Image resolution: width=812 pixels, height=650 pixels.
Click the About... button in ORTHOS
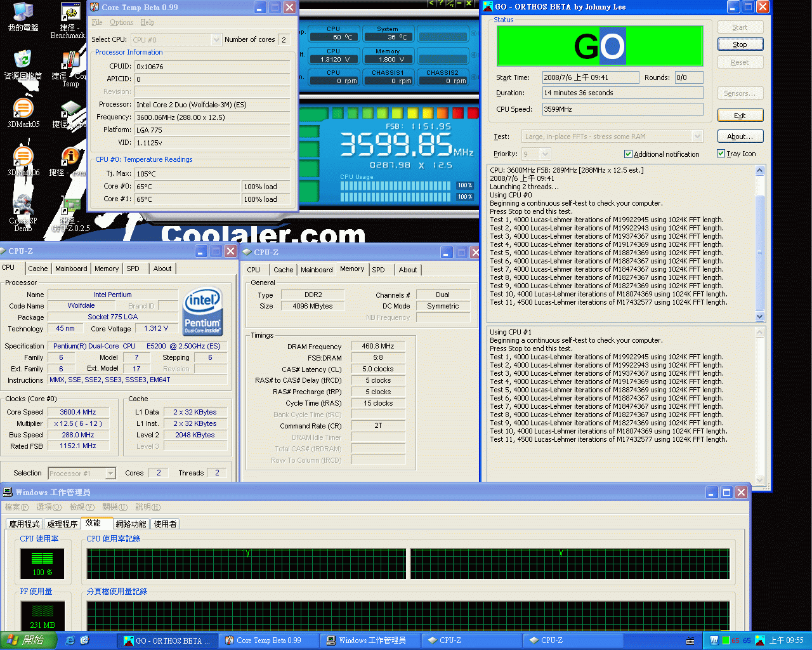pyautogui.click(x=740, y=136)
